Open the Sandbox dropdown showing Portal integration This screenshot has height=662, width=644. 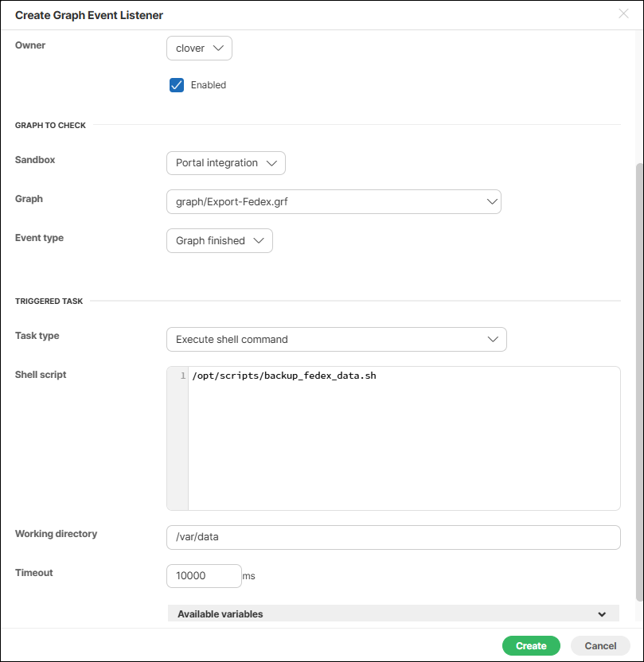pyautogui.click(x=225, y=163)
